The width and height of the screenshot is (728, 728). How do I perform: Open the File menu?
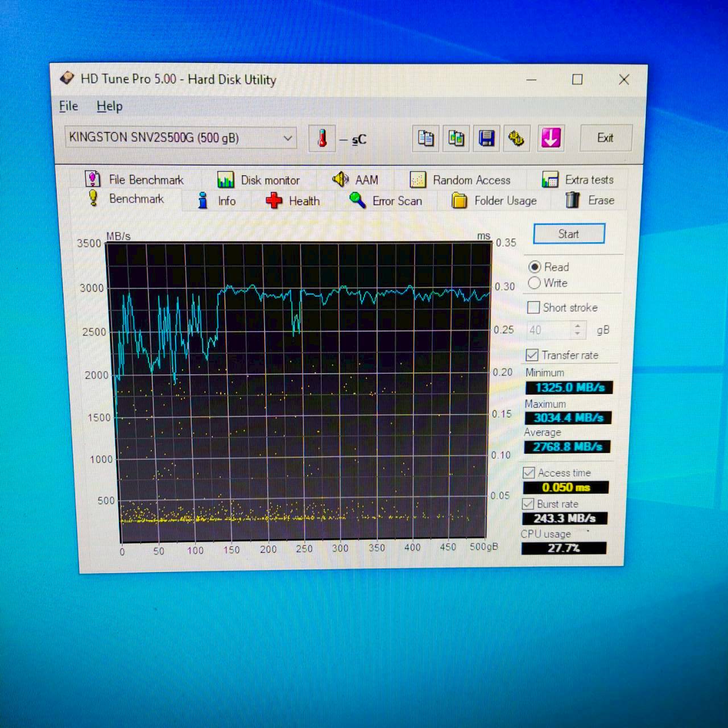[x=68, y=106]
